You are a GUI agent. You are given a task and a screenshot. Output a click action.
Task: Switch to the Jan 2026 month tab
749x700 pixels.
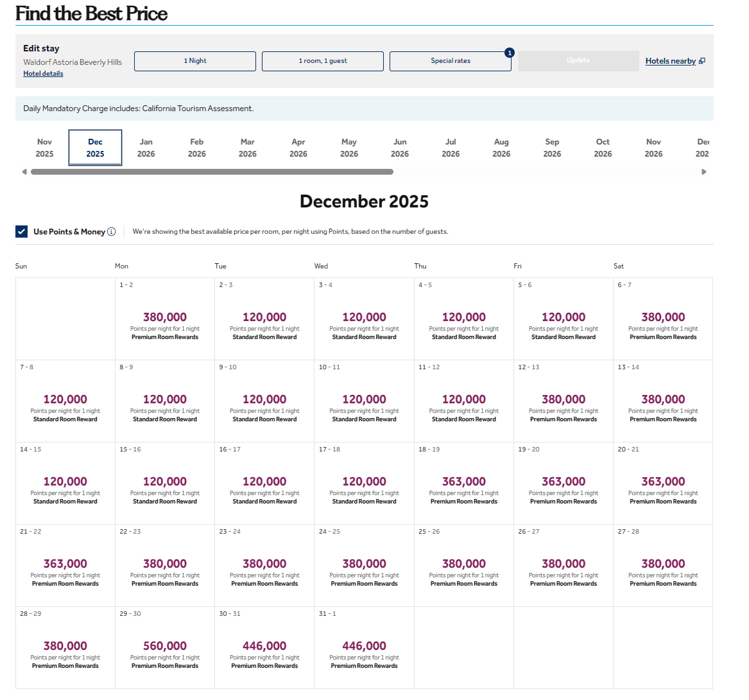146,148
